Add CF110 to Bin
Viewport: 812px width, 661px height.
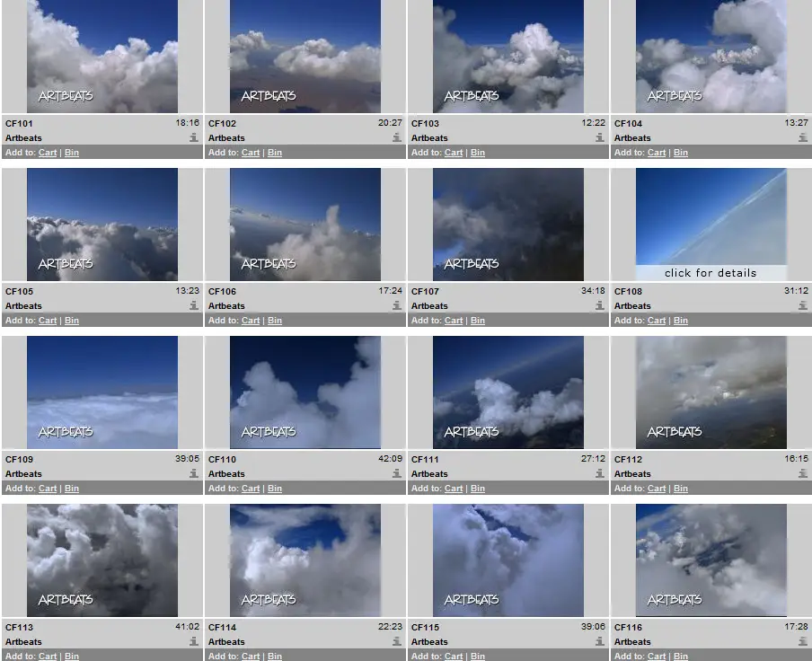(x=275, y=488)
